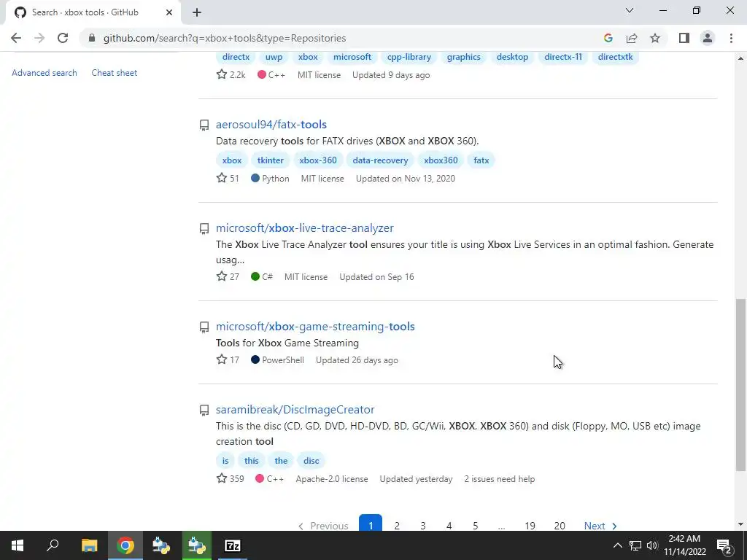The height and width of the screenshot is (560, 747).
Task: Open the notification center icon
Action: point(724,545)
